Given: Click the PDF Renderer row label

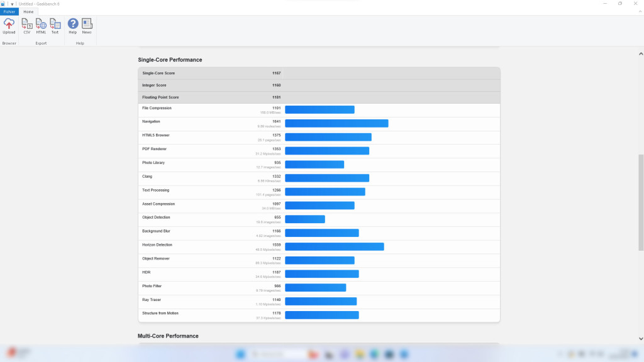Looking at the screenshot, I should pos(155,149).
